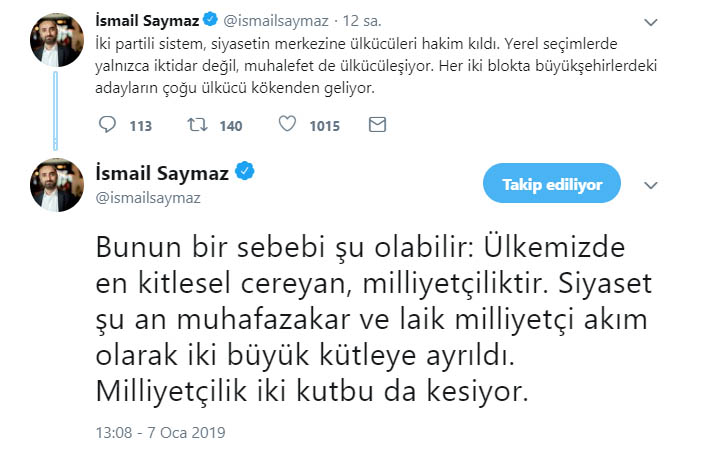Send via direct message envelope icon
The width and height of the screenshot is (701, 451).
click(377, 126)
